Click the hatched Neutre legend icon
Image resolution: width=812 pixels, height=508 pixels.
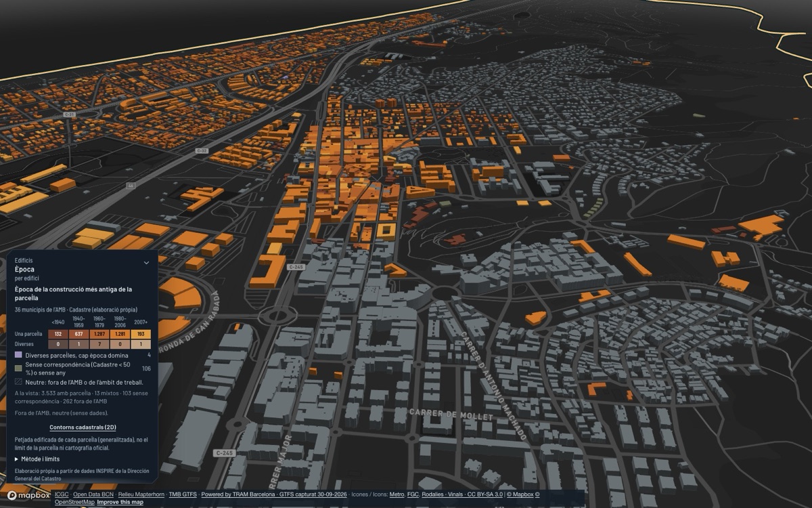coord(18,382)
